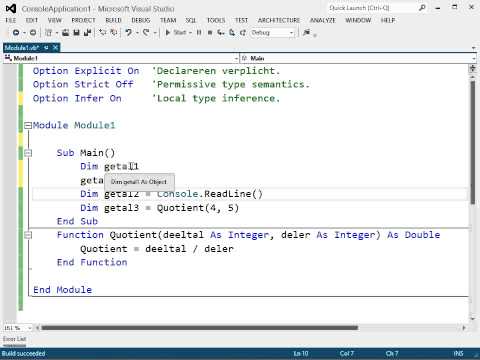Click the Step Over debug icon
The width and height of the screenshot is (480, 360).
pyautogui.click(x=232, y=32)
